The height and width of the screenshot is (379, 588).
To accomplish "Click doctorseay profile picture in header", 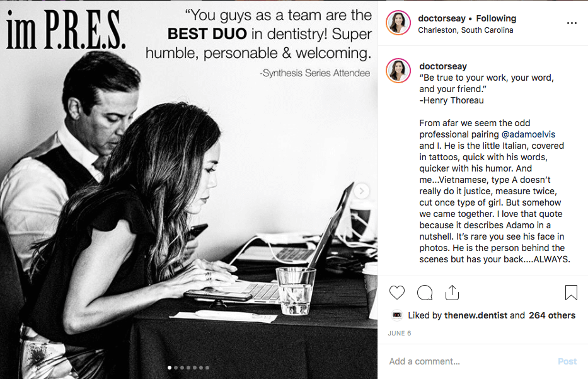I will point(398,23).
